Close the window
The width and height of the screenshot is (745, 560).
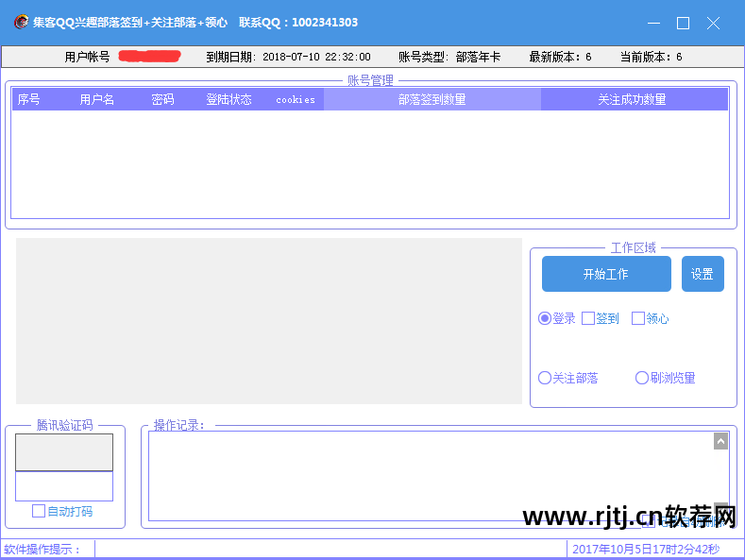tap(713, 23)
